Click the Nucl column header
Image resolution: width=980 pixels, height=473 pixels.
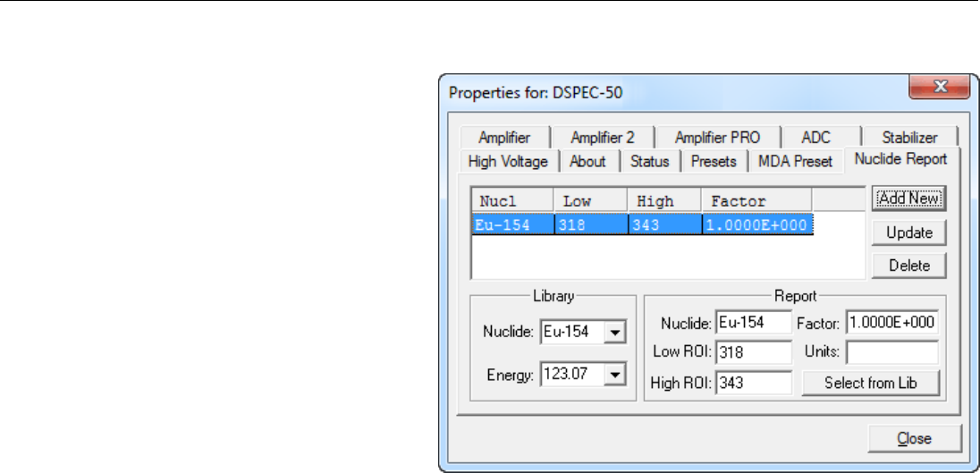[513, 201]
